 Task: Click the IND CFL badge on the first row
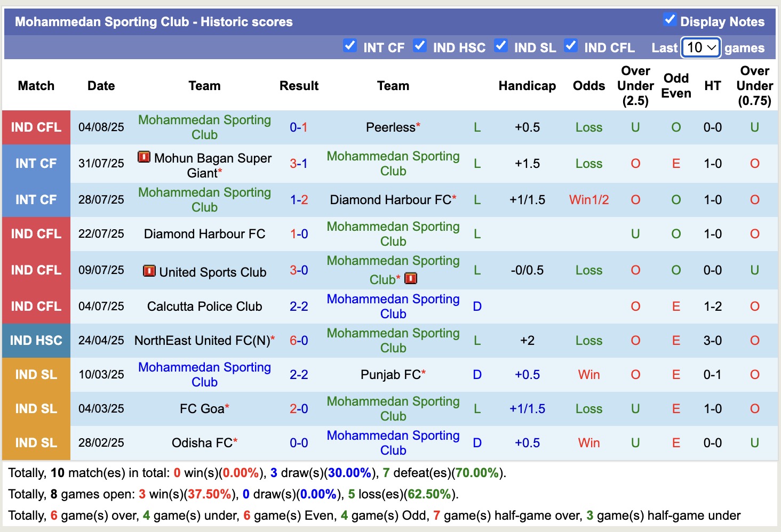point(36,127)
